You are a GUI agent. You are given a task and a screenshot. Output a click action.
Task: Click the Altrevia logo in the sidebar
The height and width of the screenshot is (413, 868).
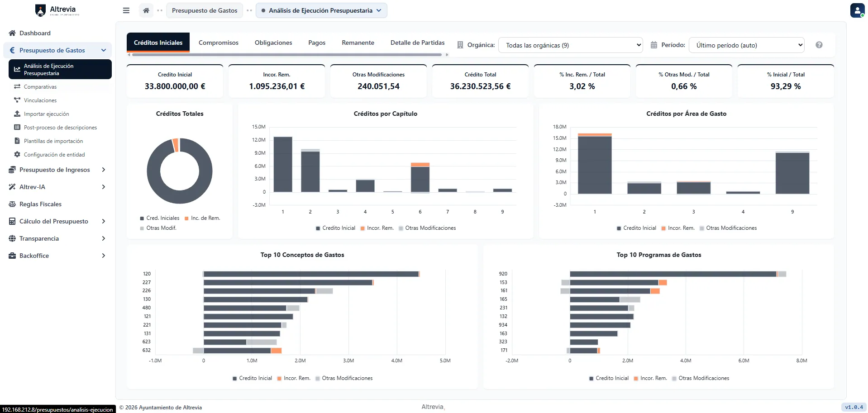click(57, 10)
